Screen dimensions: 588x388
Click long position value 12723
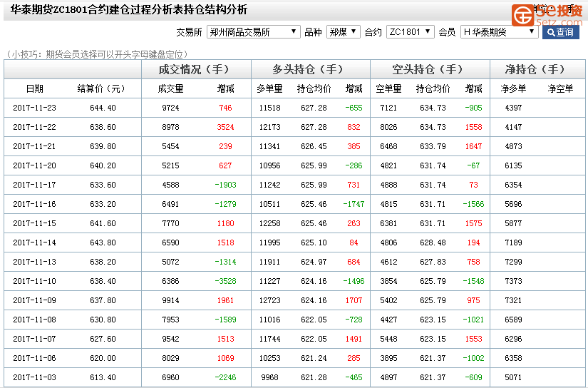269,300
